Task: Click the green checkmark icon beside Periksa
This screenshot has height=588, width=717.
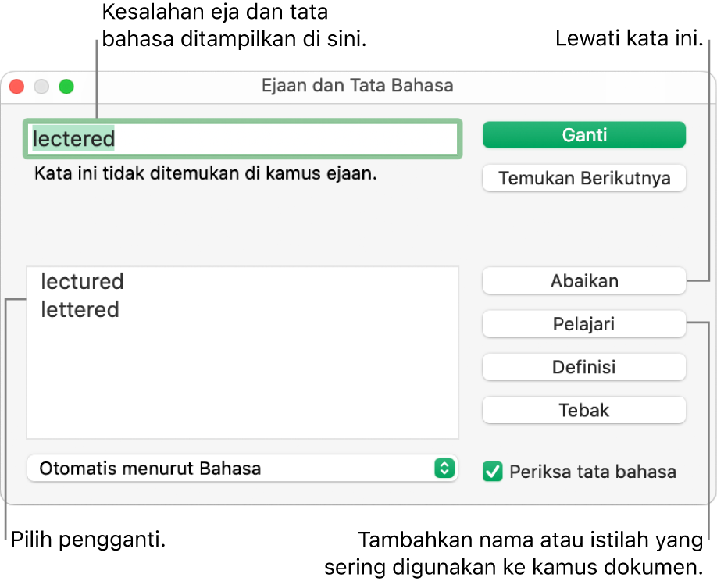Action: click(493, 472)
